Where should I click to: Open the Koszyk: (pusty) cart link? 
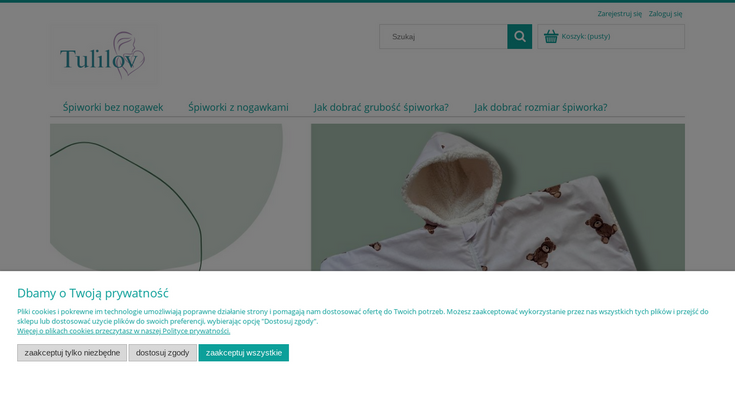[x=585, y=37]
